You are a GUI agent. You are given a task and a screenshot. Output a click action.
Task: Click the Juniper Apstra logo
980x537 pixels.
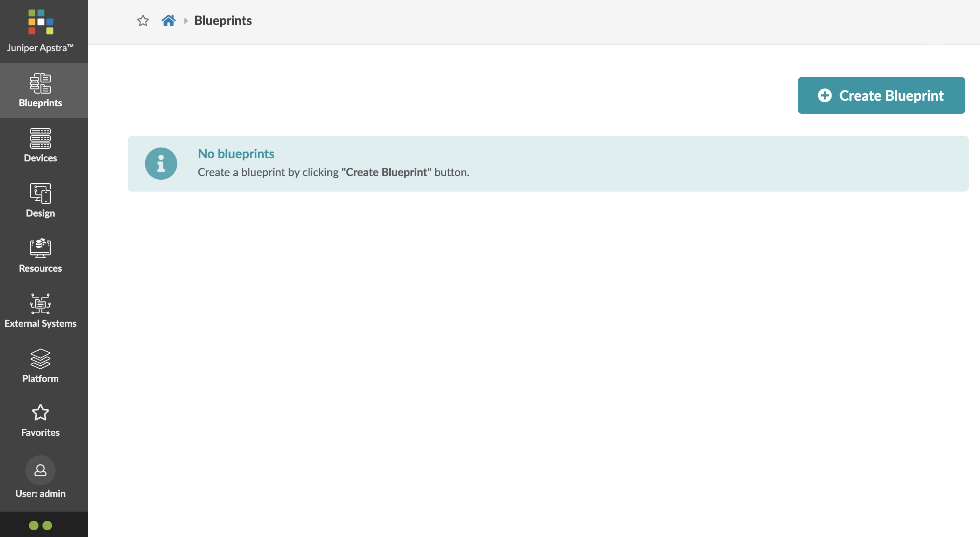click(40, 22)
